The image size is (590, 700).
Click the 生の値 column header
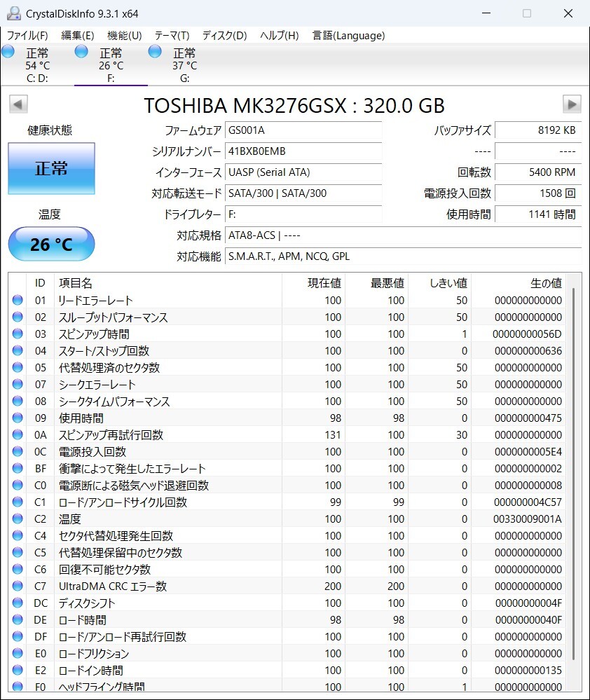point(519,283)
